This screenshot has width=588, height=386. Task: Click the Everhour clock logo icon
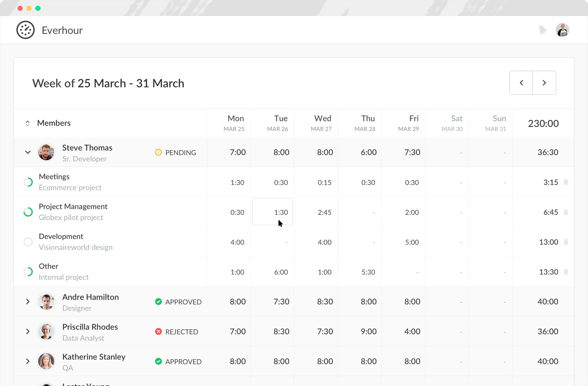coord(26,30)
